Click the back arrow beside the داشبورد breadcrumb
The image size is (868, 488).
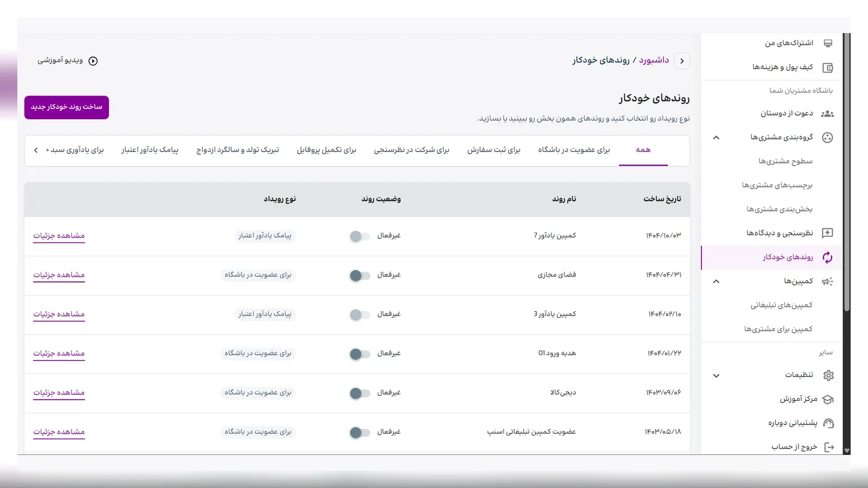coord(682,61)
